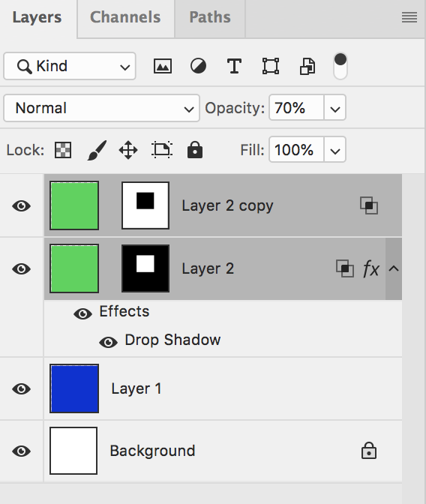The image size is (426, 504).
Task: Filter layers by smart object icon
Action: click(x=307, y=66)
